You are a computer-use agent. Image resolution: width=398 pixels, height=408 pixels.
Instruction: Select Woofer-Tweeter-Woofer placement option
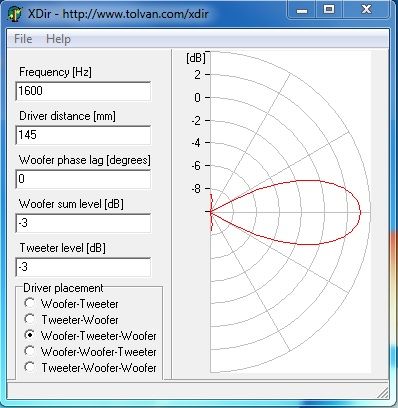click(90, 336)
